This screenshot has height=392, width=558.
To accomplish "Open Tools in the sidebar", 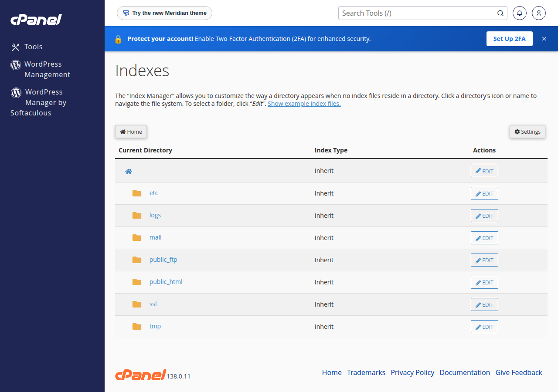I will click(x=27, y=47).
